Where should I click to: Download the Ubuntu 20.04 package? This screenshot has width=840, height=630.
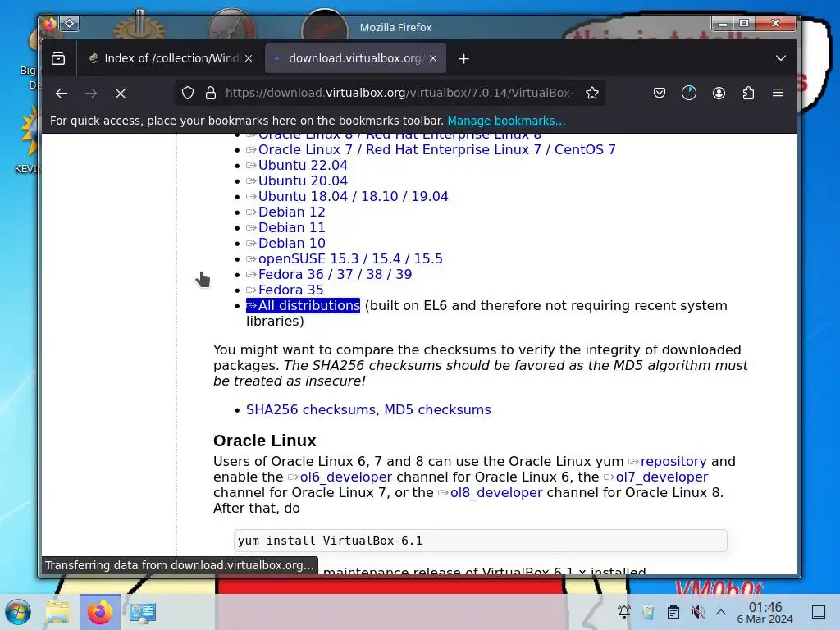303,180
